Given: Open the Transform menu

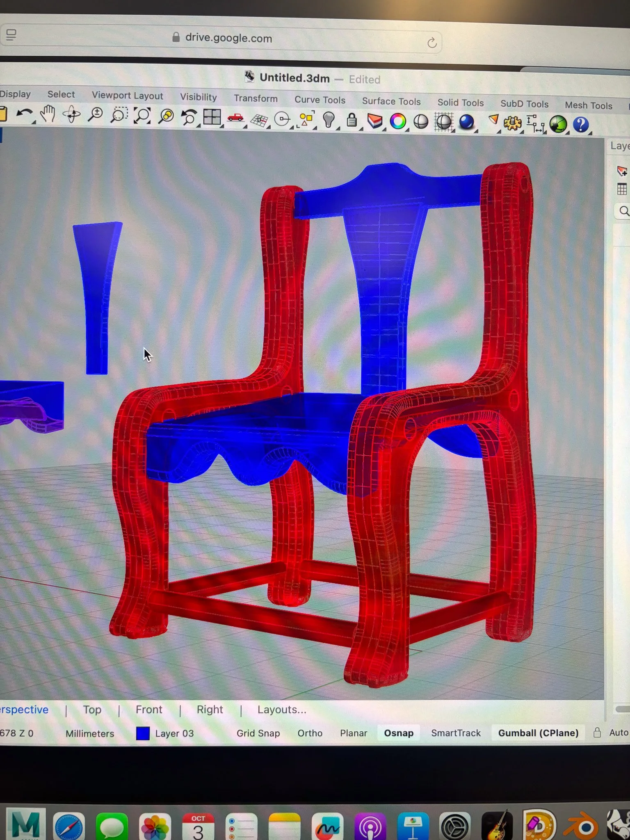Looking at the screenshot, I should coord(256,98).
